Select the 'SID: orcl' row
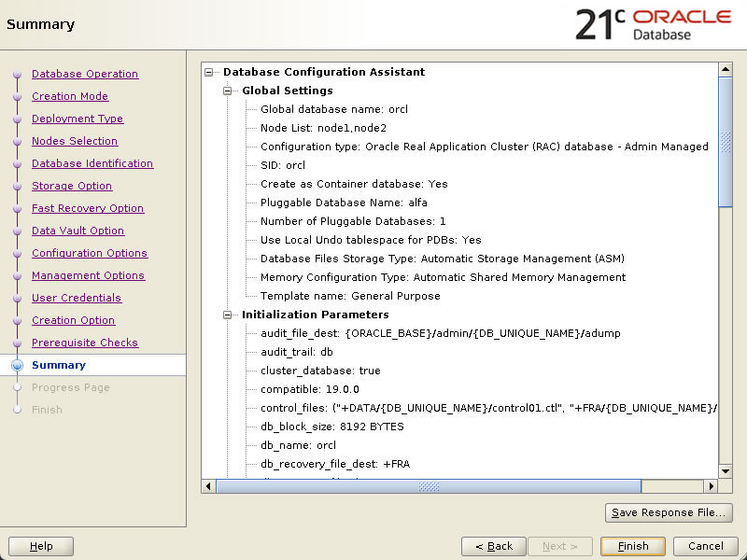 (x=283, y=165)
